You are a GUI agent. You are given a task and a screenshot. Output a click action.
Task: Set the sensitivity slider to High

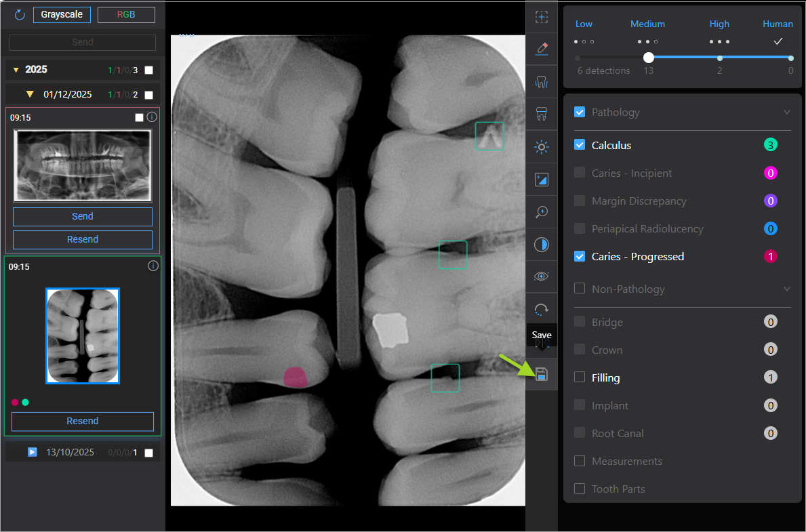719,58
